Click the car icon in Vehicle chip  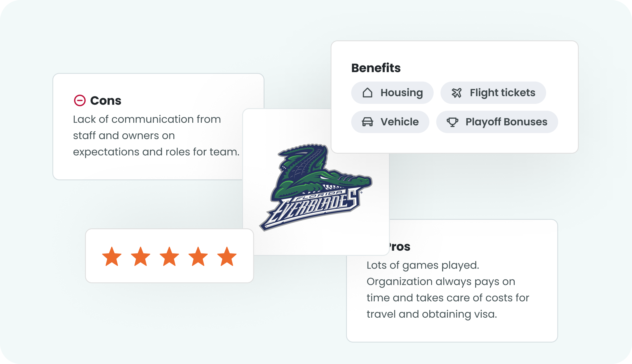pos(368,122)
